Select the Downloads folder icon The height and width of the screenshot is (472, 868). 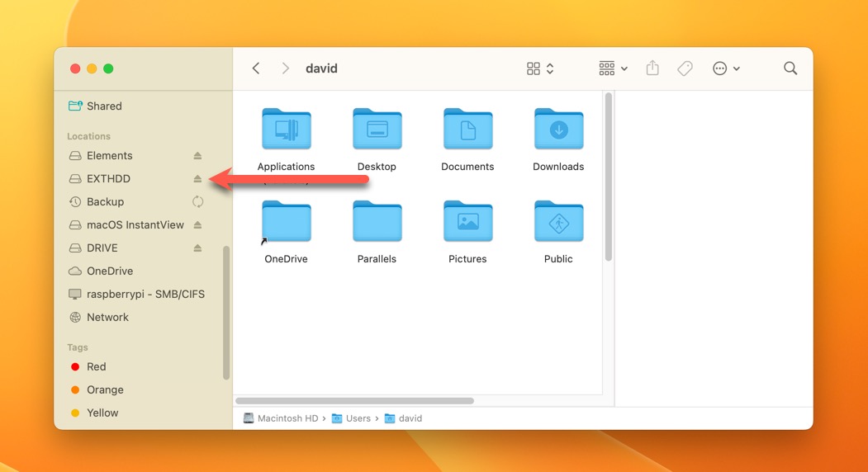click(558, 129)
